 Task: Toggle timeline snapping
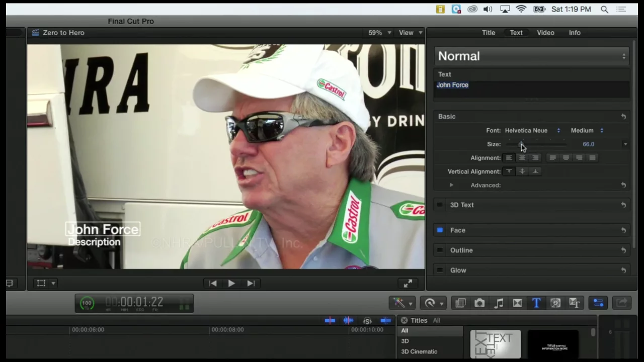(x=386, y=320)
